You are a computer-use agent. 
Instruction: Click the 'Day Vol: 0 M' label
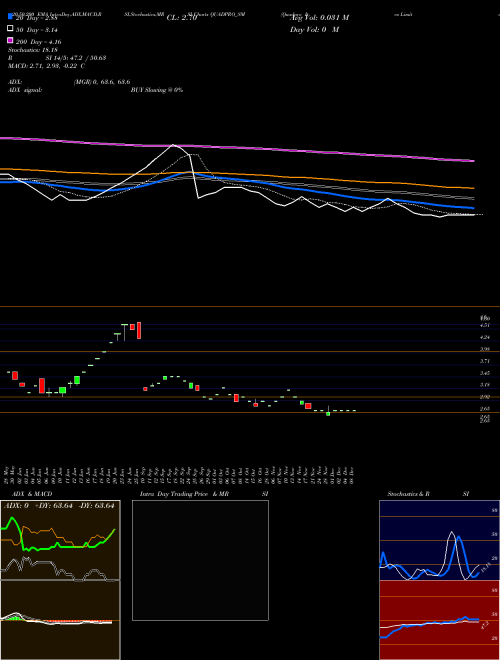[314, 29]
